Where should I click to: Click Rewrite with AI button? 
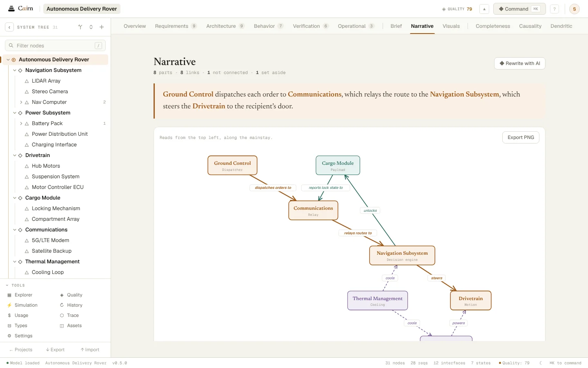click(x=520, y=63)
